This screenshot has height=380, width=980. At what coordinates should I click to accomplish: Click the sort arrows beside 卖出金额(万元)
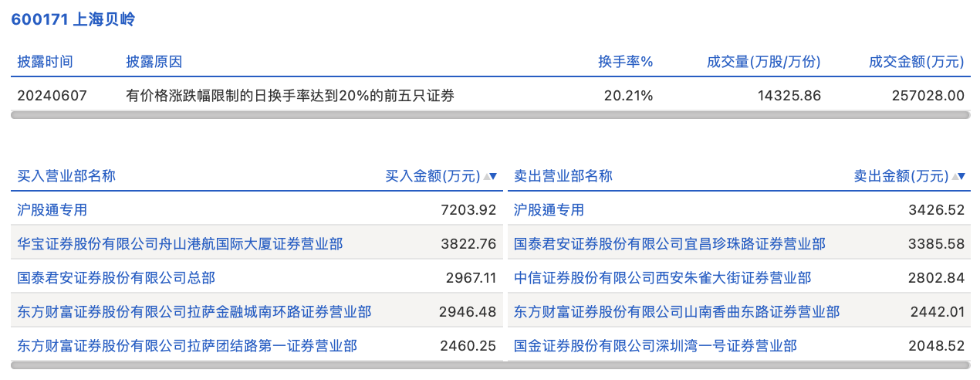coord(958,176)
